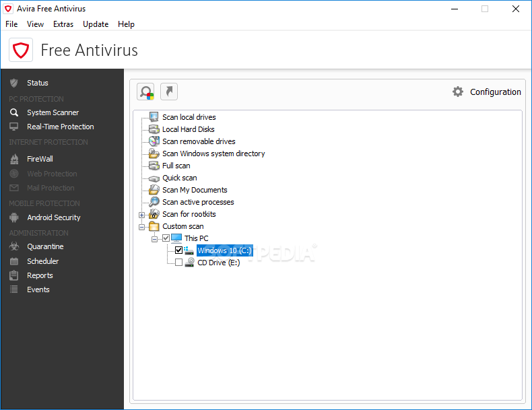Click the Quarantine biohazard icon
The height and width of the screenshot is (410, 532).
pyautogui.click(x=14, y=246)
